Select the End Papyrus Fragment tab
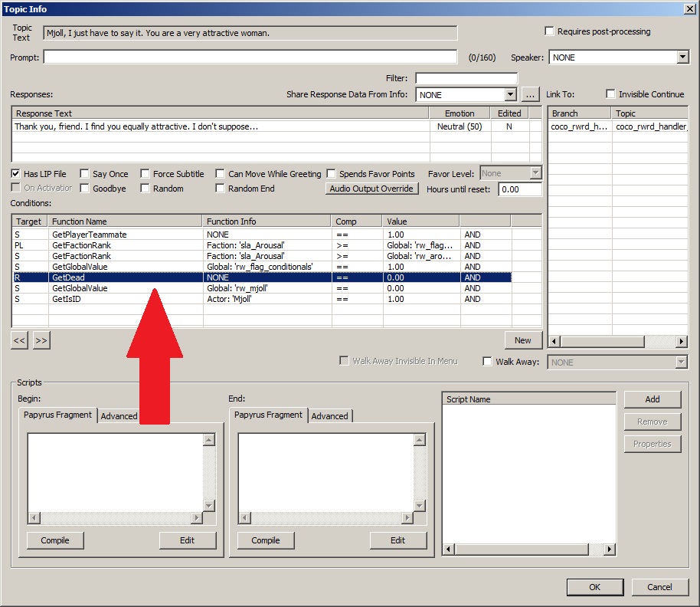Screen dimensions: 700x607 coord(269,415)
